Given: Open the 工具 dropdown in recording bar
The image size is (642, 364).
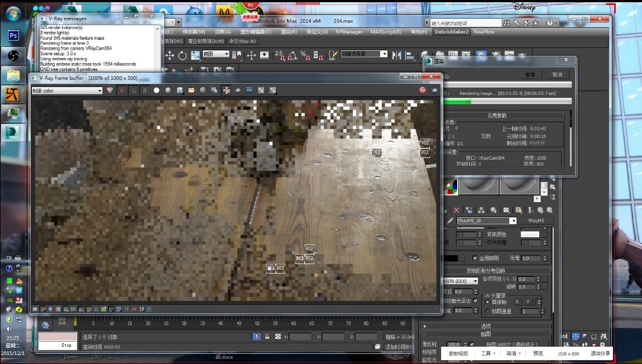Looking at the screenshot, I should click(x=488, y=353).
